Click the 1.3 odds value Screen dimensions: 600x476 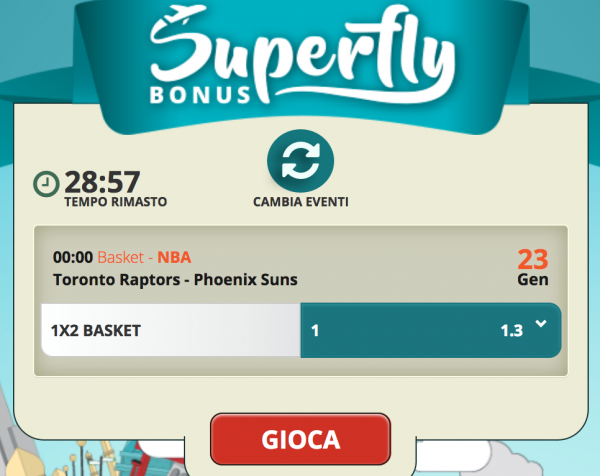[512, 331]
